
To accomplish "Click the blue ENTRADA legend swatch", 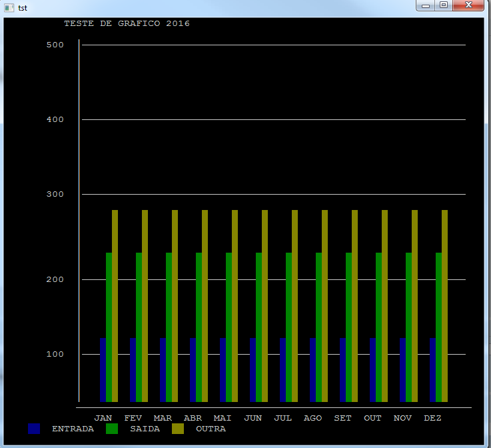I will [34, 429].
